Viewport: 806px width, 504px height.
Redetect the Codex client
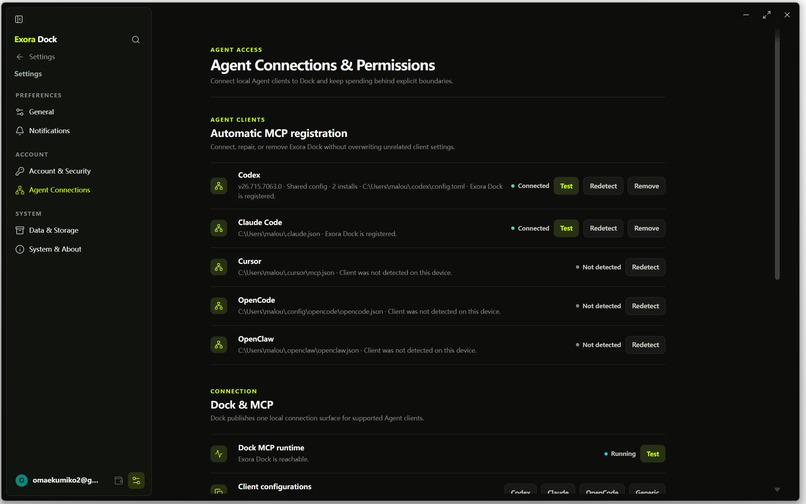[603, 186]
